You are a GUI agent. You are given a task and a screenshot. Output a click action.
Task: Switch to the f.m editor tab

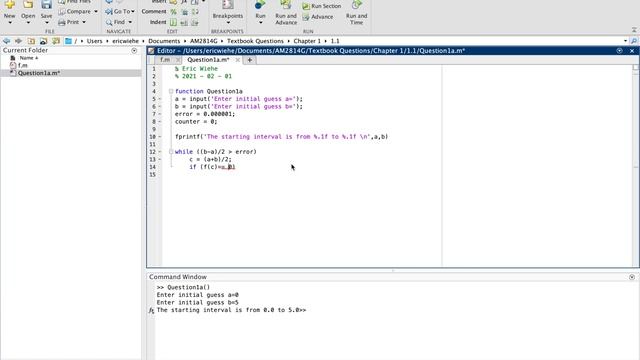tap(165, 60)
